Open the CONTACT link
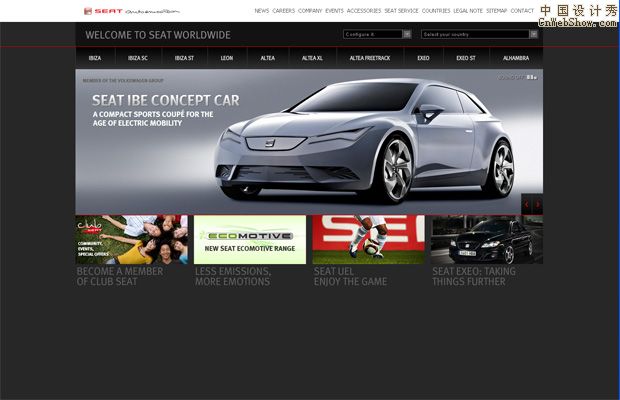 point(522,11)
